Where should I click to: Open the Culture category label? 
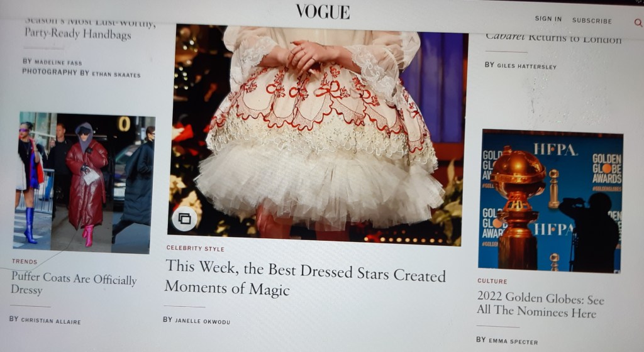492,281
